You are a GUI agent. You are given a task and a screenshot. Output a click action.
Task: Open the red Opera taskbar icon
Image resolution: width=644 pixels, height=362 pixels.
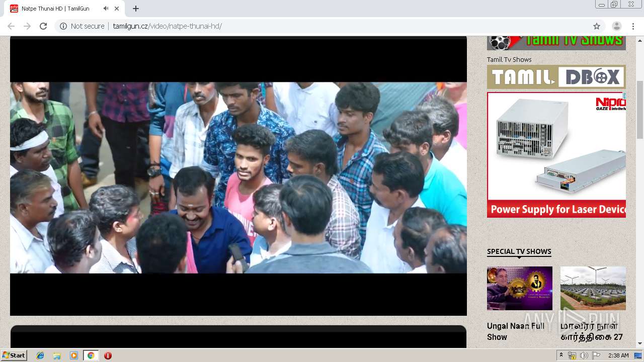[108, 355]
